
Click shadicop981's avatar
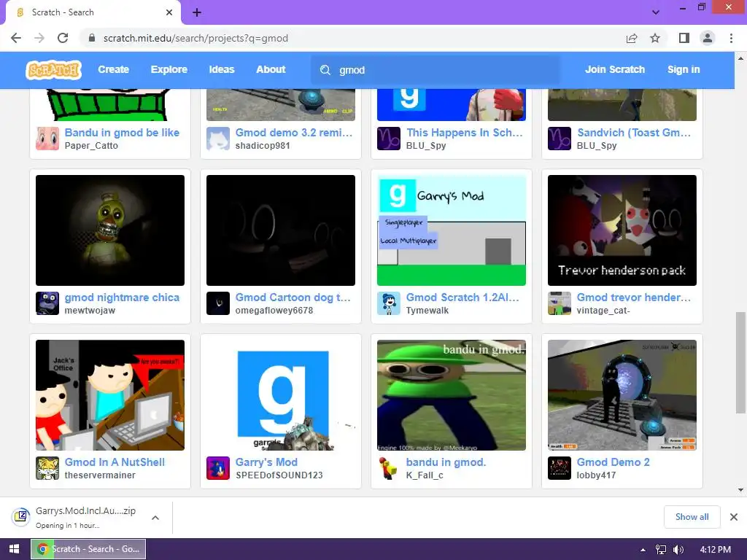(218, 139)
